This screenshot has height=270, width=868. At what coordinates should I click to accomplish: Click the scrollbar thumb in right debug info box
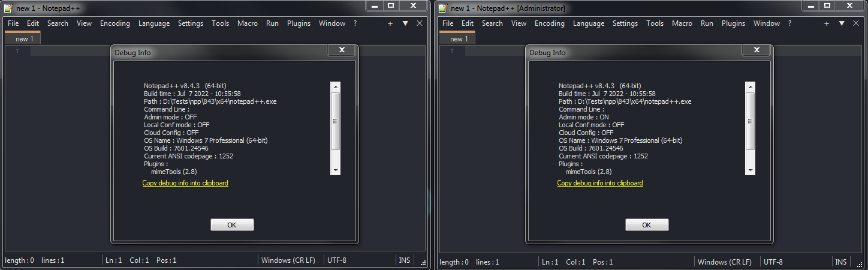750,121
